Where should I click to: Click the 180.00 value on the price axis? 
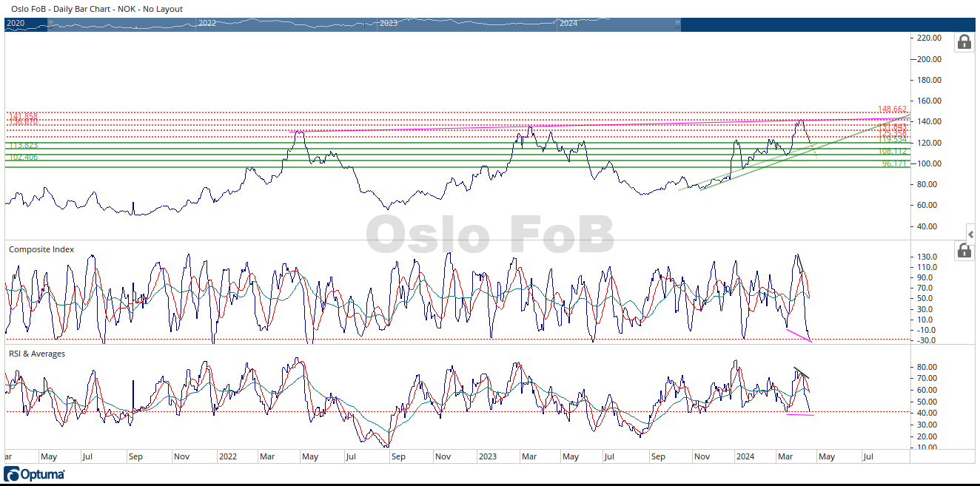929,80
